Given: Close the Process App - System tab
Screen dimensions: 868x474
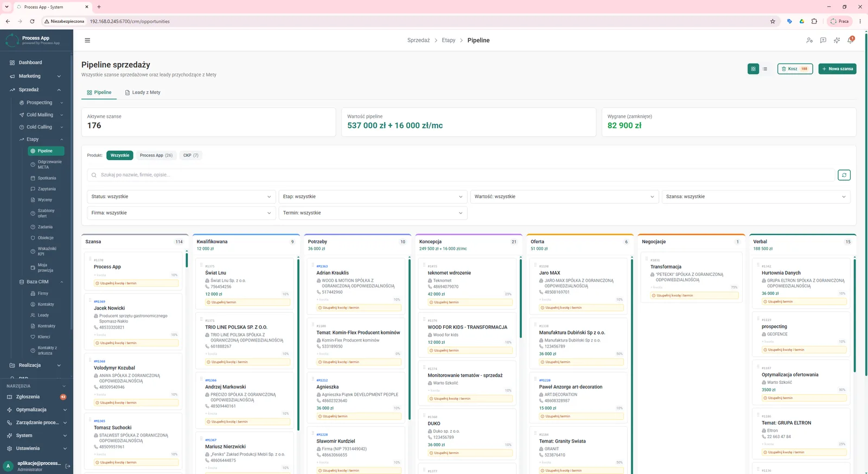Looking at the screenshot, I should click(86, 7).
